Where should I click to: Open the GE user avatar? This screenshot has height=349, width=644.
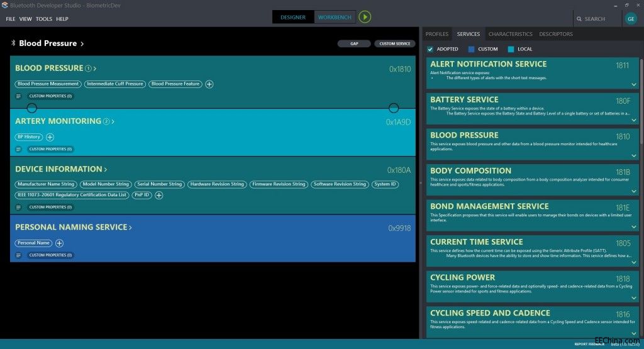click(630, 19)
